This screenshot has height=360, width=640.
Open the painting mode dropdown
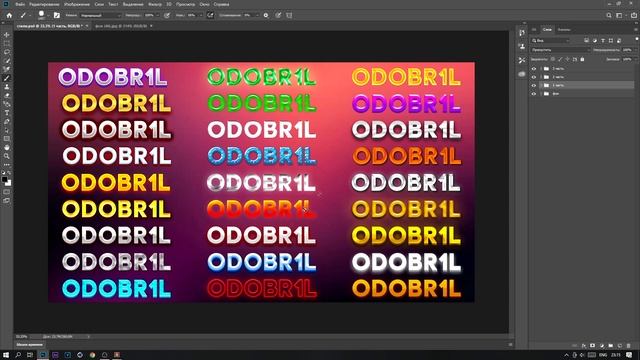click(100, 15)
